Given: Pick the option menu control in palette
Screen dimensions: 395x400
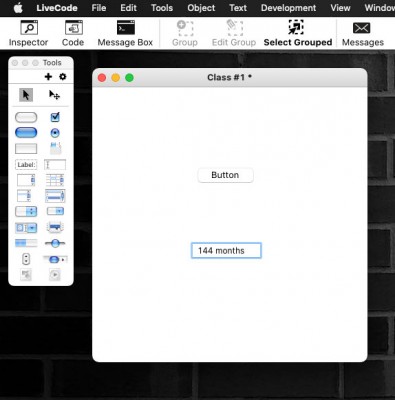Looking at the screenshot, I should pyautogui.click(x=26, y=211).
